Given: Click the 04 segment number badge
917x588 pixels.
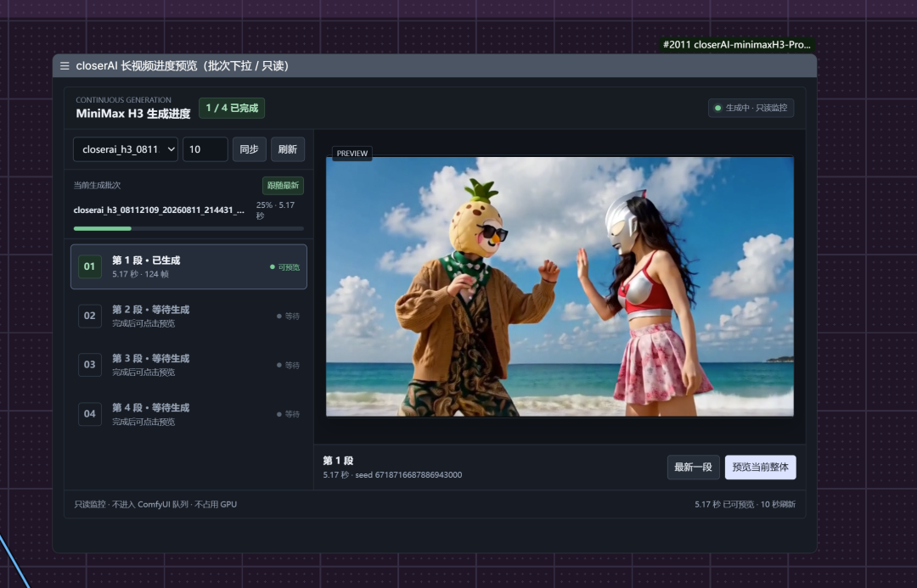Looking at the screenshot, I should [89, 414].
